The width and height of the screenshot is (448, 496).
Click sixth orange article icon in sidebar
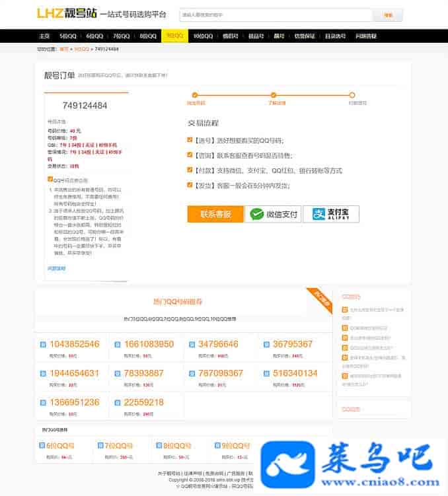(345, 376)
